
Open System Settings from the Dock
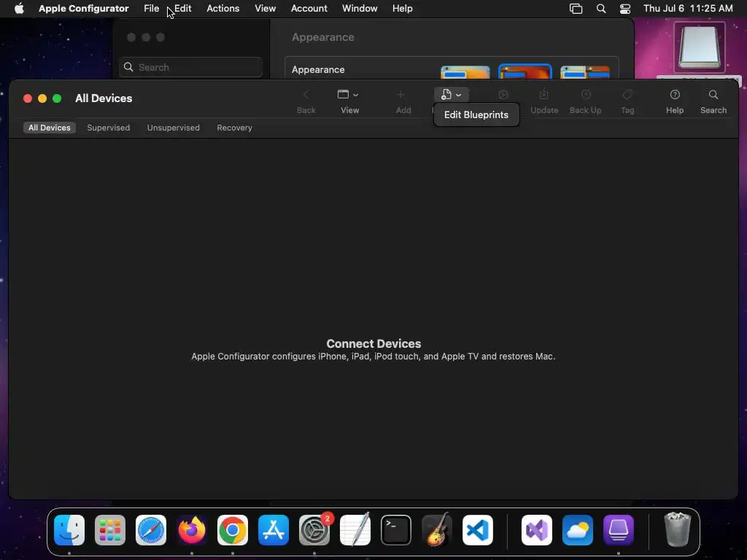[x=314, y=530]
